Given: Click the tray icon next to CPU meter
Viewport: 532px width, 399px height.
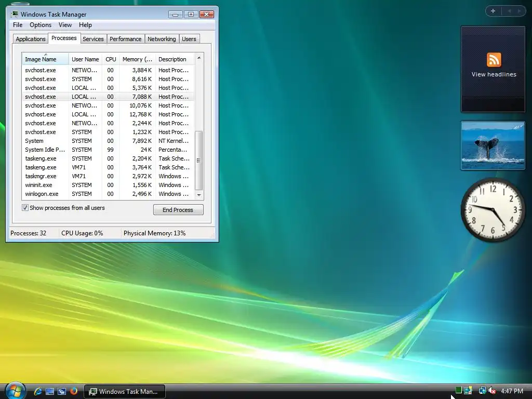Looking at the screenshot, I should coord(468,391).
